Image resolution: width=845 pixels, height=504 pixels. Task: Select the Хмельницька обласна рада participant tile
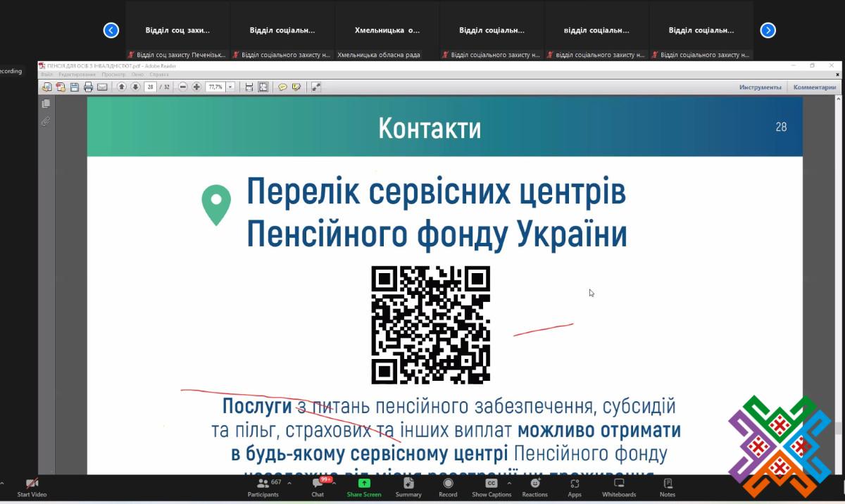coord(387,30)
